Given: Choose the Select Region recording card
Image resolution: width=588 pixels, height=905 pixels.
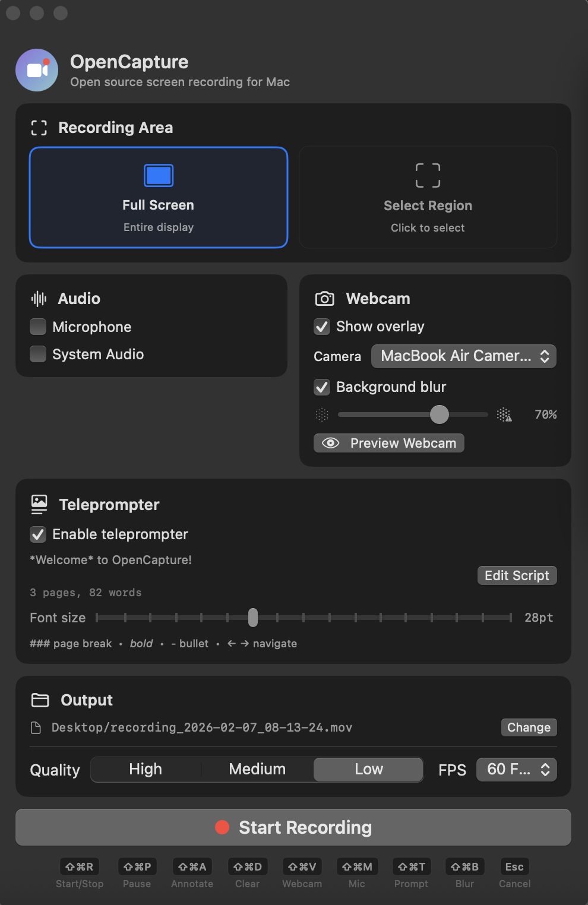Looking at the screenshot, I should [428, 197].
